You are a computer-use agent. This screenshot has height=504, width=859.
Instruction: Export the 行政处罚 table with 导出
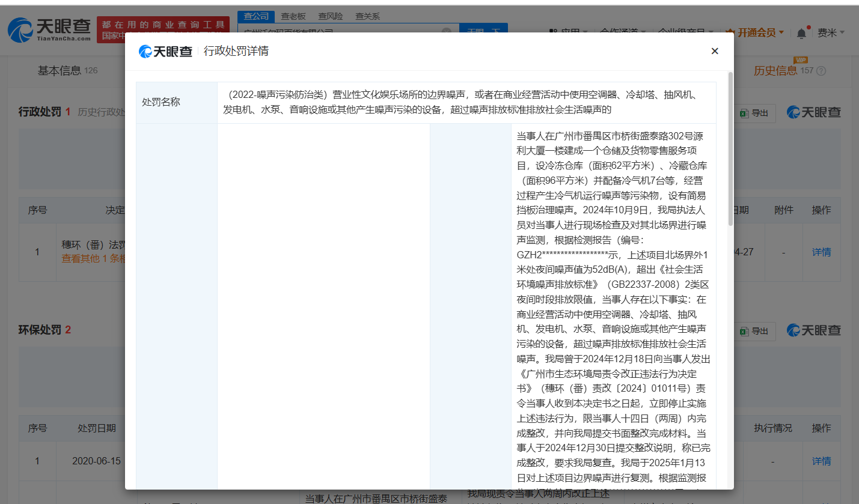pyautogui.click(x=754, y=113)
